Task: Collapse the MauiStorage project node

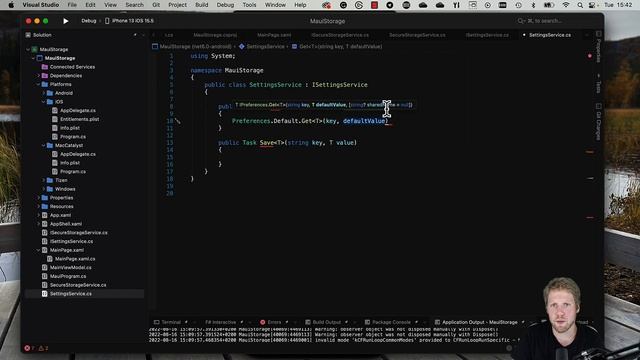Action: (x=33, y=58)
